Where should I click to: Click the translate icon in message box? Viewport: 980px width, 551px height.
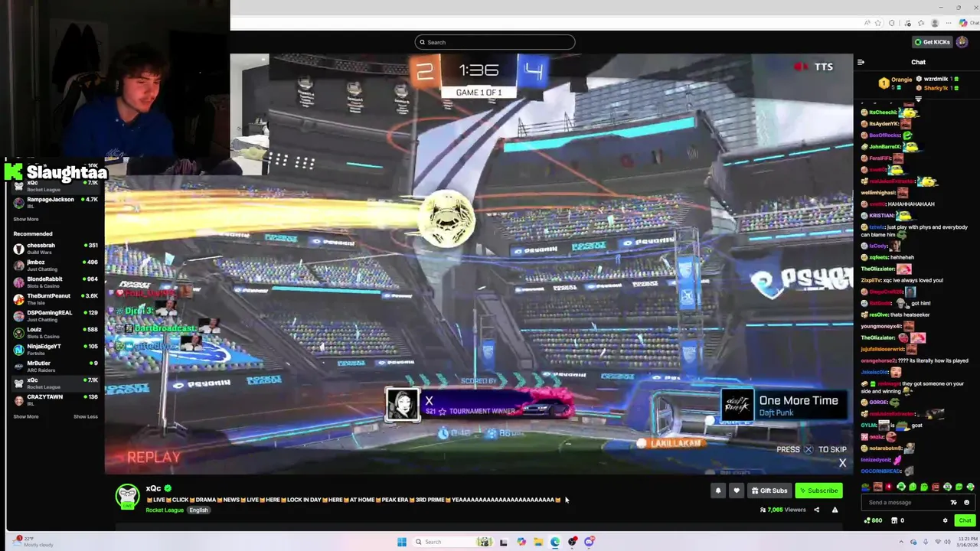[953, 503]
